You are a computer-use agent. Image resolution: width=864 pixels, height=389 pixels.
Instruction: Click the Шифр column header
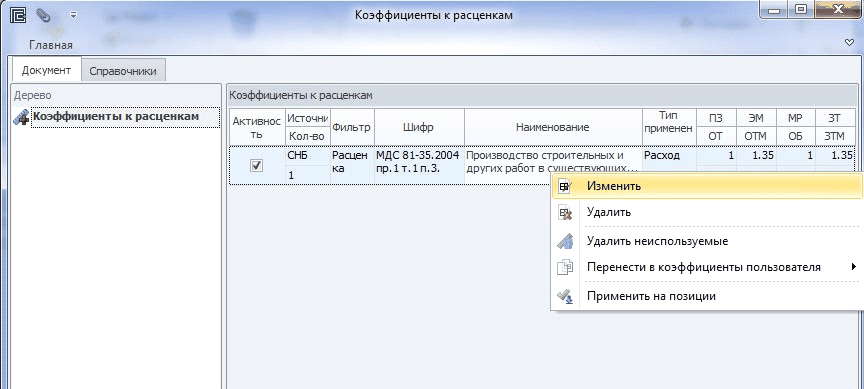click(418, 127)
